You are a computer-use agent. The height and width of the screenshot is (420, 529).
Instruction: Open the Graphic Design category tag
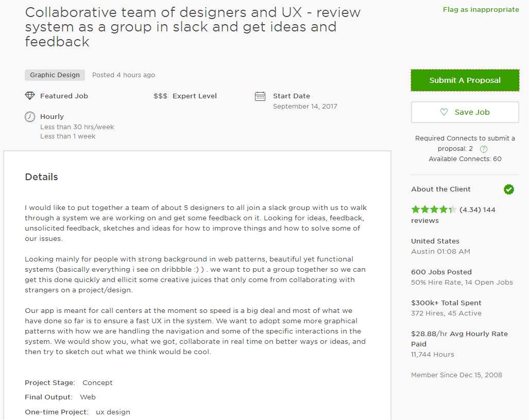pyautogui.click(x=55, y=75)
